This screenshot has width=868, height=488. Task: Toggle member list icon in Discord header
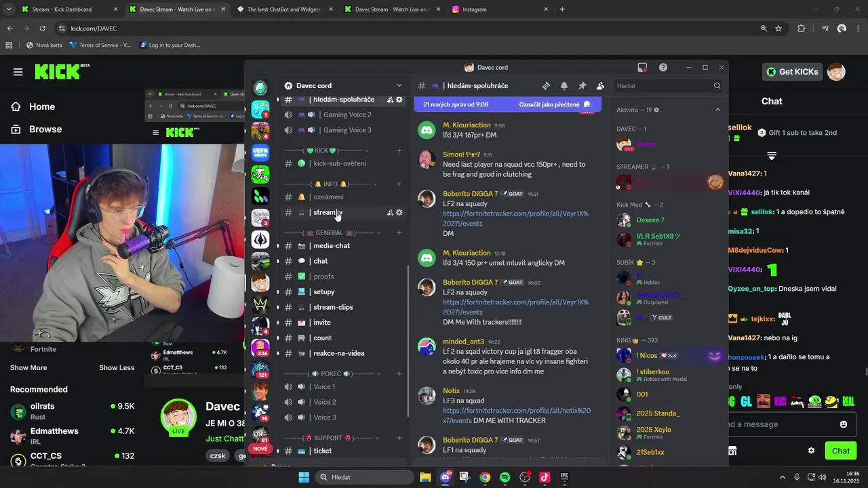click(600, 86)
